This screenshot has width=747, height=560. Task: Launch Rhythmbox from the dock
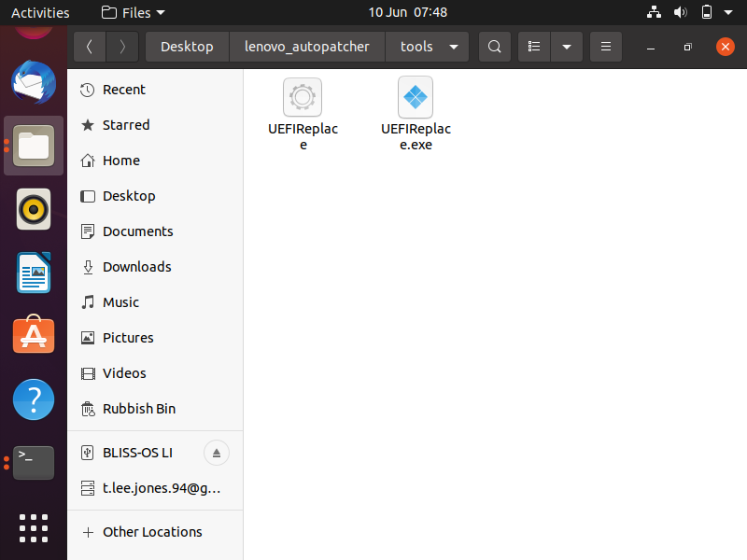coord(34,209)
